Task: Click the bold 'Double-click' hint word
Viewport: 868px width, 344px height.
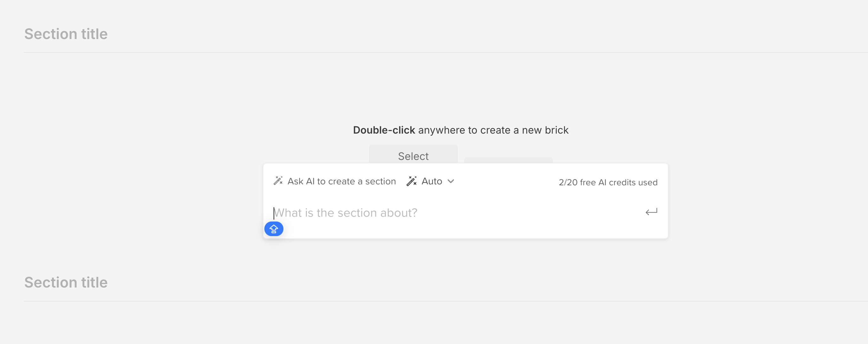Action: pos(384,130)
